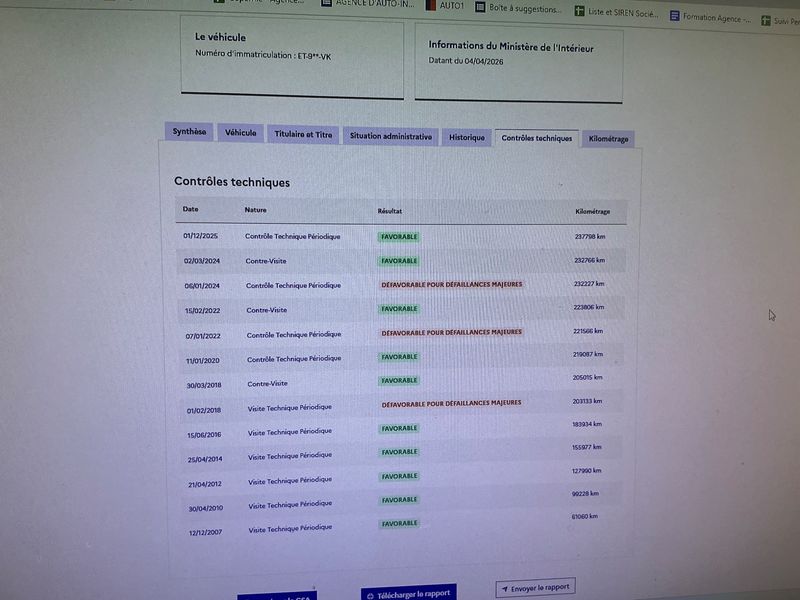Open the Titulaire et Titre tab
The image size is (800, 600).
[x=303, y=134]
